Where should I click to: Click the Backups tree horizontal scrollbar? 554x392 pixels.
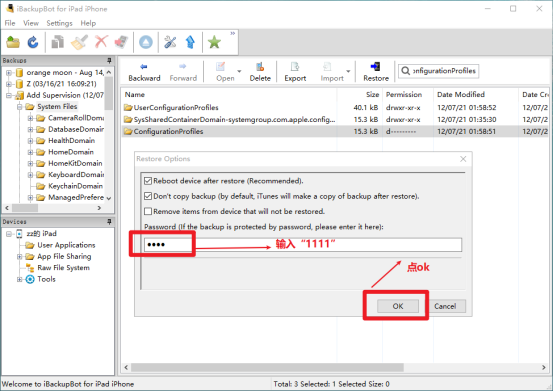[x=25, y=208]
